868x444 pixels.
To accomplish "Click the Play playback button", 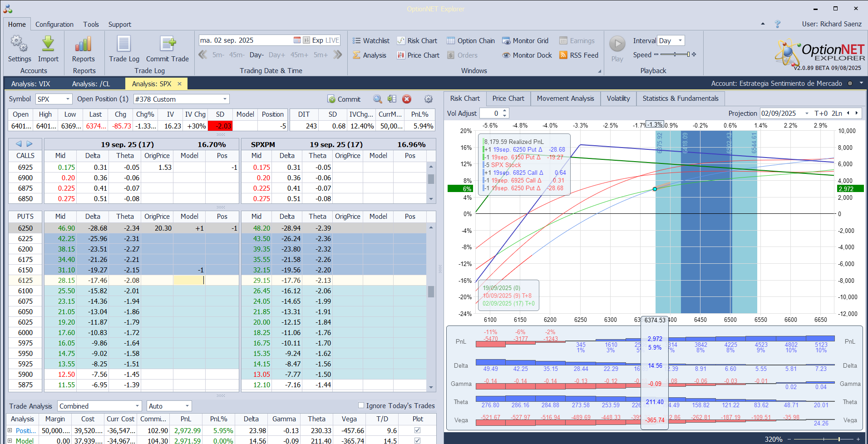I will pos(617,44).
